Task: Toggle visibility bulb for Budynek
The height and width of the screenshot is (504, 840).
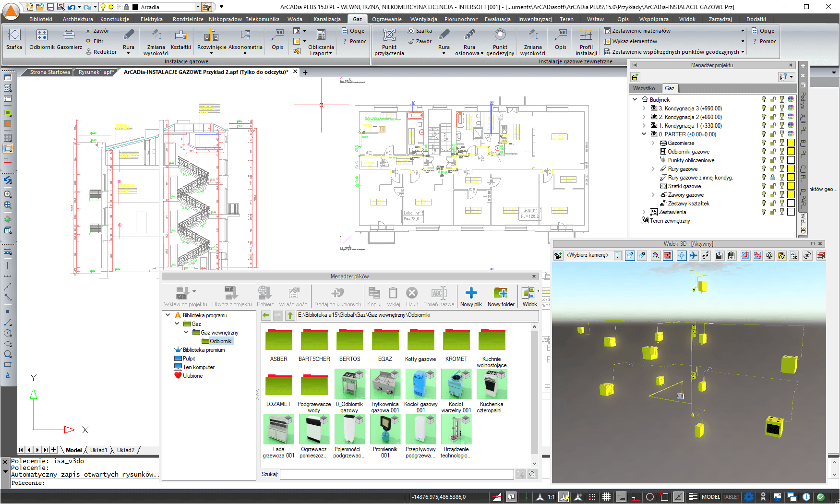Action: click(764, 99)
